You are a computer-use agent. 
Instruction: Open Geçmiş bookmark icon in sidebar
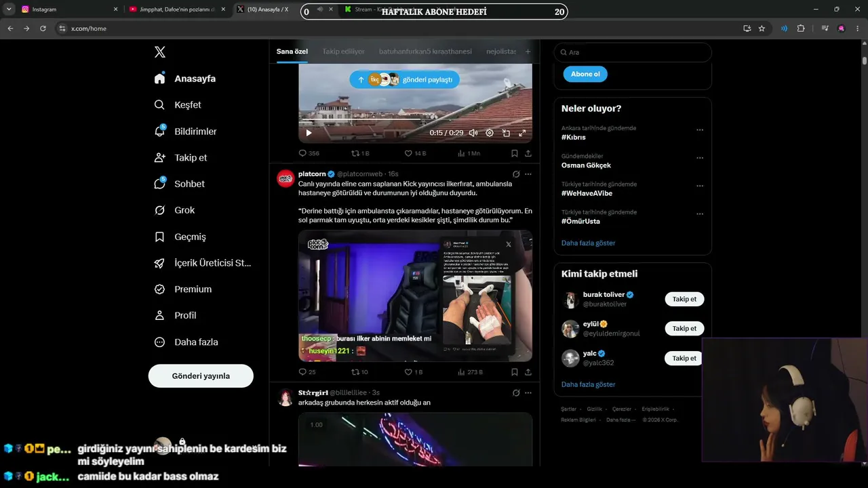[x=159, y=237]
